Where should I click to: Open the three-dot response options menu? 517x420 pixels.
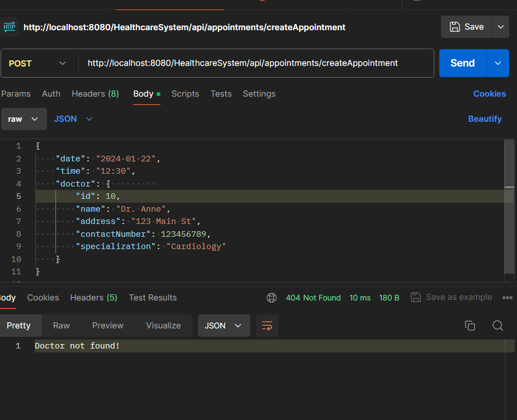point(507,298)
